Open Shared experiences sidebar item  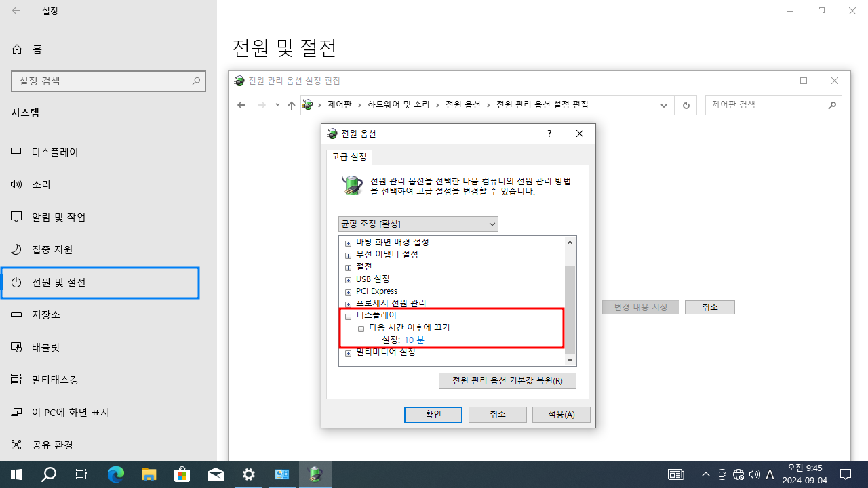click(42, 445)
